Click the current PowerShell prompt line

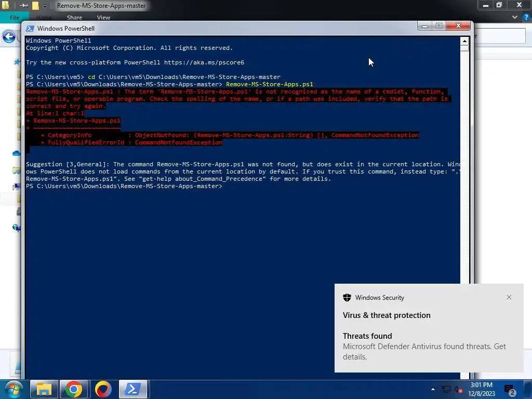coord(124,187)
